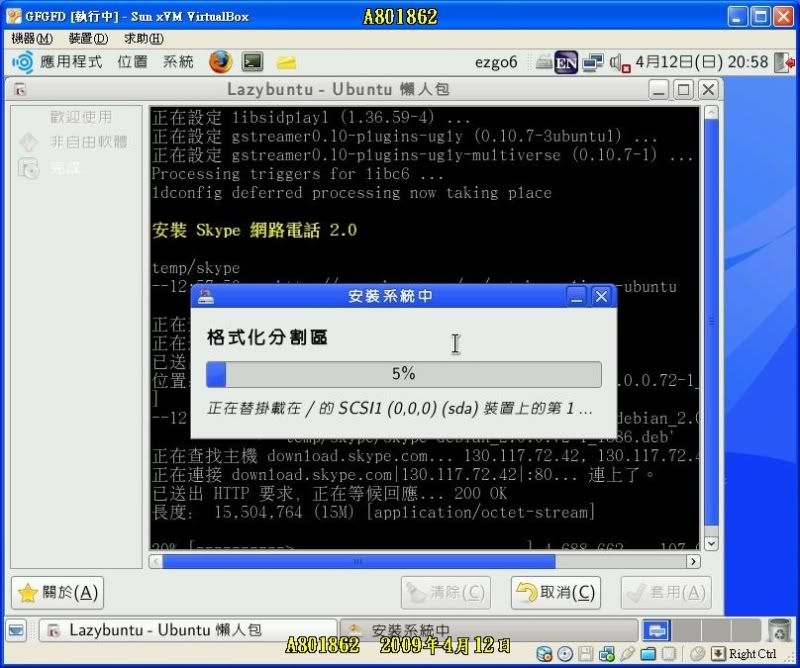The image size is (800, 668).
Task: Open the calendar from 4月12日(日) 20:58 clock
Action: [x=701, y=62]
